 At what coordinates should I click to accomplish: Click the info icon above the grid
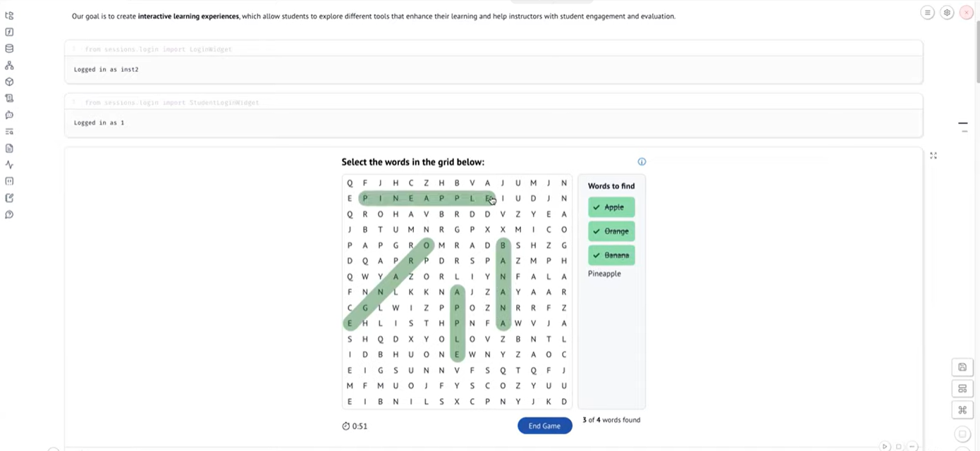(x=642, y=161)
